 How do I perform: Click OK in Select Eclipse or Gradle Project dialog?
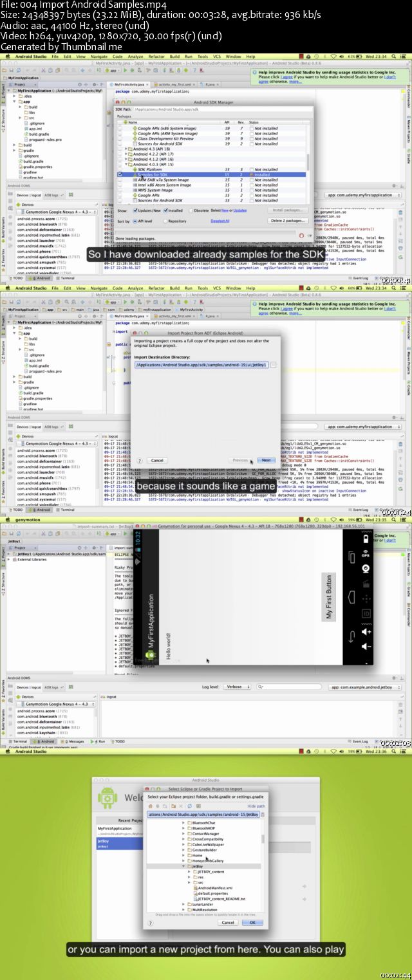pyautogui.click(x=252, y=922)
